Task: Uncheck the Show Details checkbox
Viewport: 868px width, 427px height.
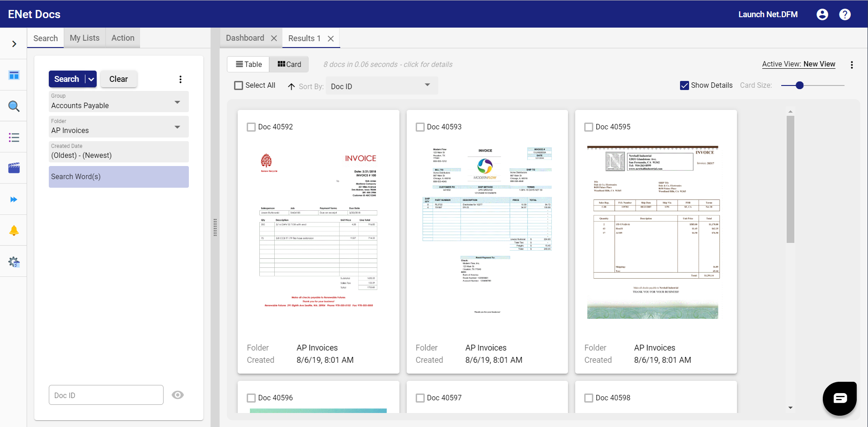Action: pyautogui.click(x=684, y=85)
